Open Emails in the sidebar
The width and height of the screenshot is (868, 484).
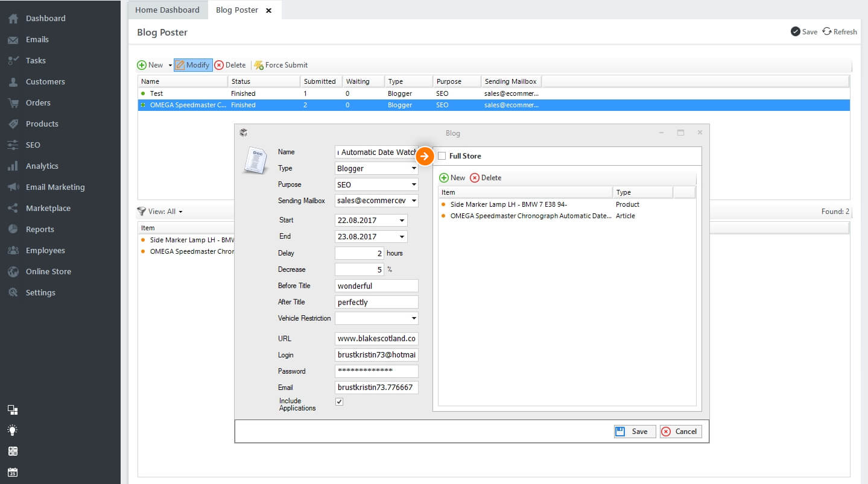37,39
